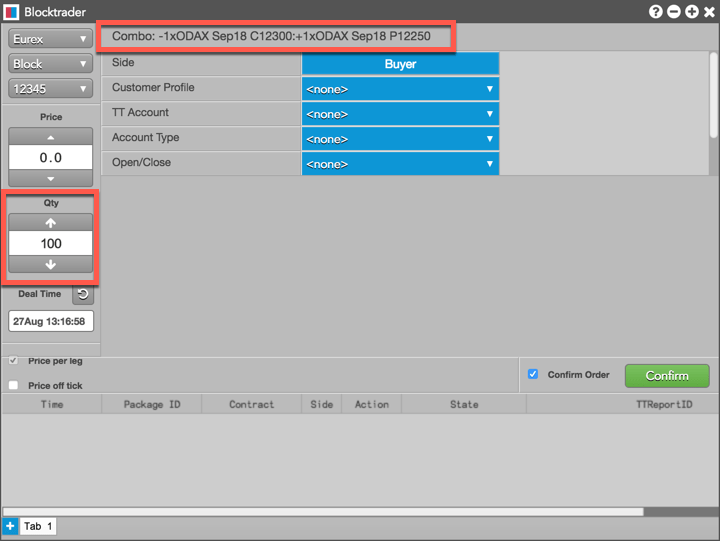Screen dimensions: 720x541
Task: Increase Qty with up arrow
Action: pyautogui.click(x=51, y=223)
